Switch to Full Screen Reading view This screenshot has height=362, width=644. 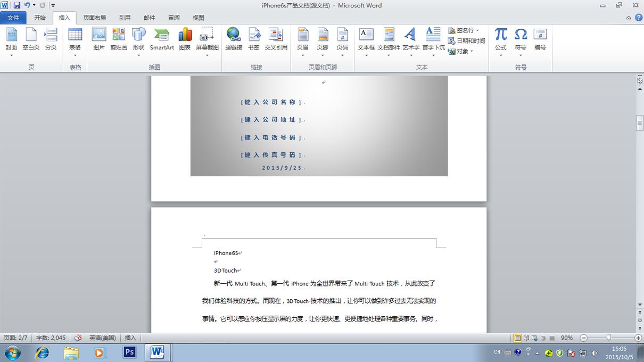click(x=526, y=338)
